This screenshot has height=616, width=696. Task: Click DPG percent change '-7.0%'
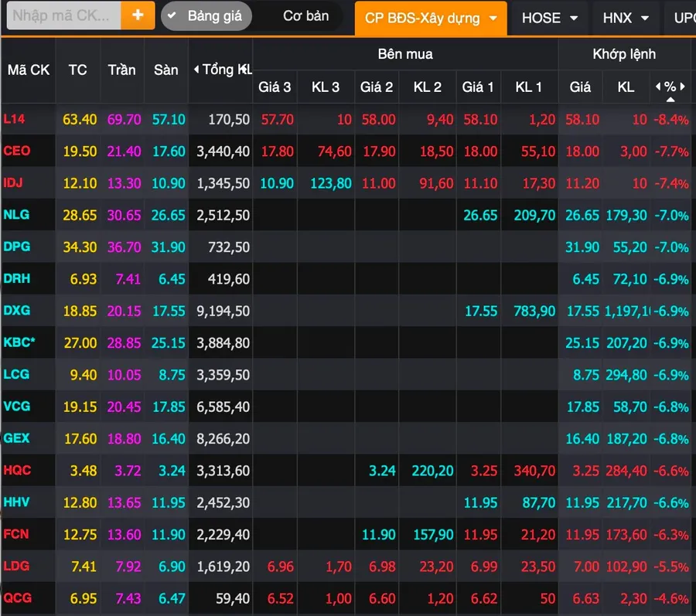tap(671, 247)
